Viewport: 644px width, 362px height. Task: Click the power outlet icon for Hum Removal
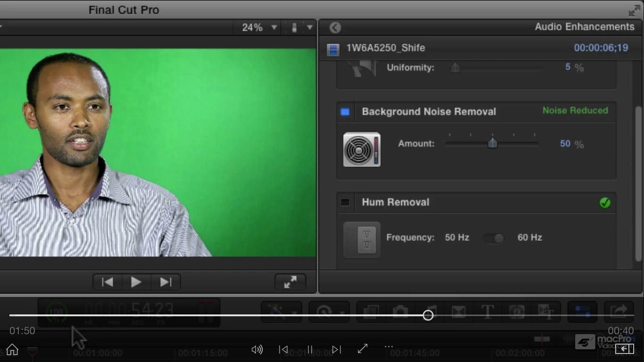[x=362, y=239]
